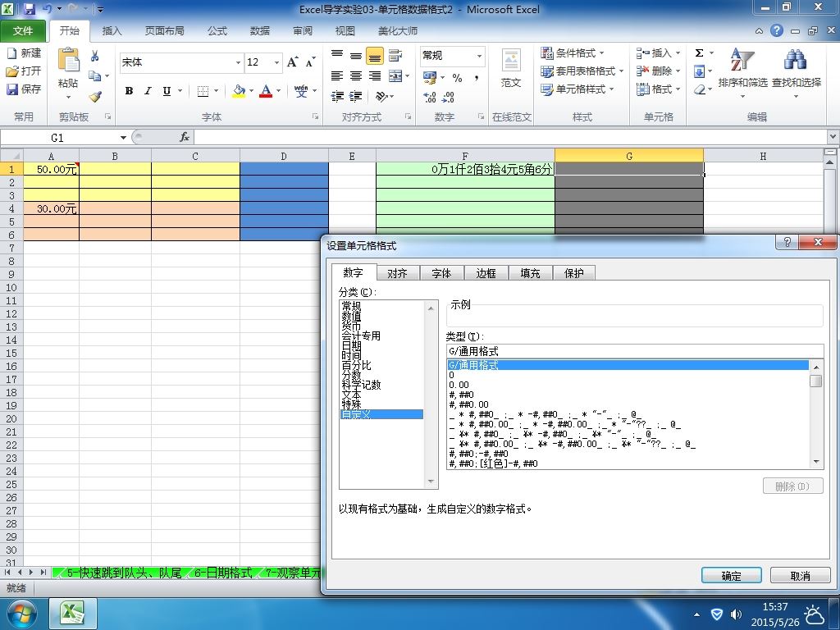840x630 pixels.
Task: Switch to the 填充 tab in format dialog
Action: pyautogui.click(x=530, y=273)
